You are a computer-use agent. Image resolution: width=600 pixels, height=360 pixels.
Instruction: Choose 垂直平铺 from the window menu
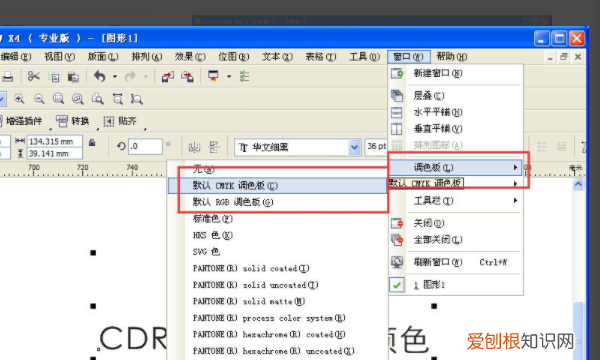(455, 129)
